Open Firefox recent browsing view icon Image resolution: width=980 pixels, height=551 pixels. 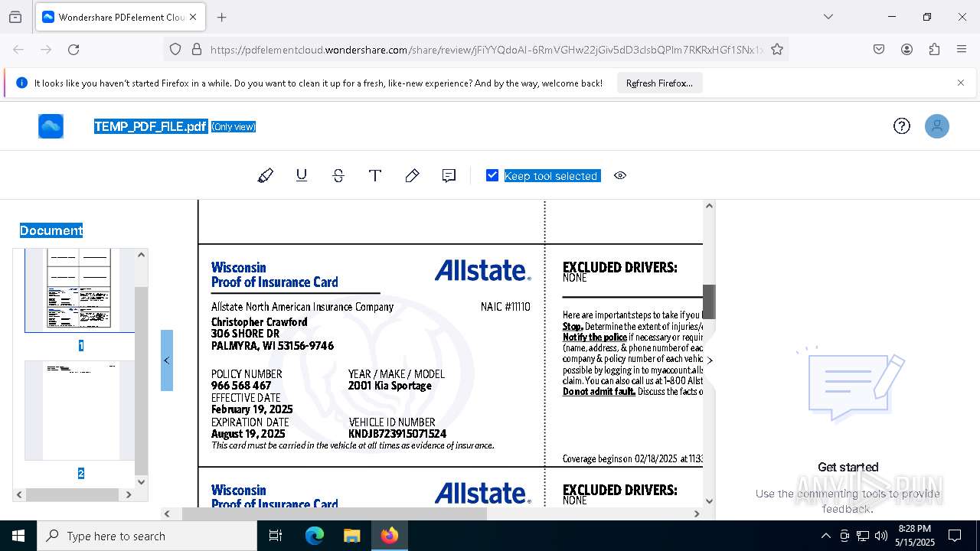click(15, 17)
